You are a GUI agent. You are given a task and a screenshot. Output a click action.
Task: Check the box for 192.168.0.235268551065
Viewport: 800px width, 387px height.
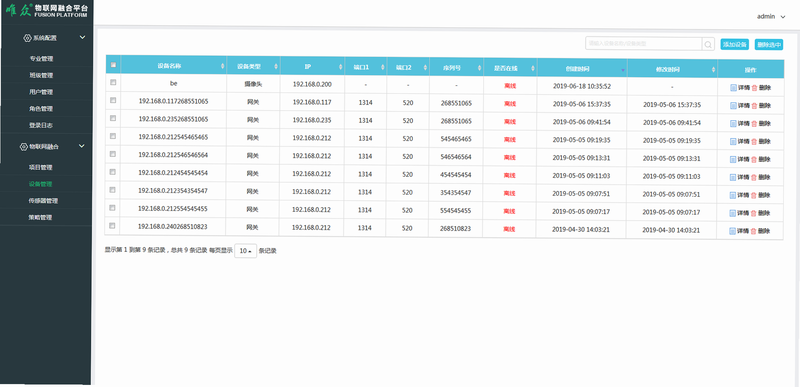(x=113, y=118)
